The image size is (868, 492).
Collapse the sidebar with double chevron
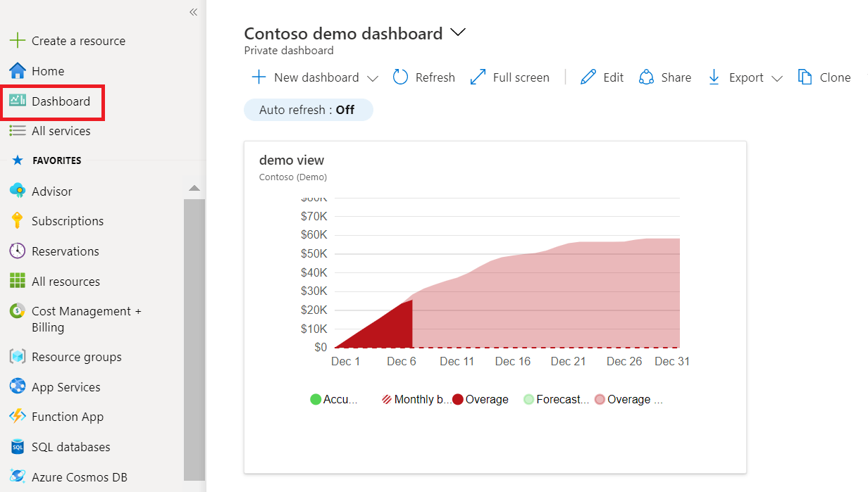pos(193,12)
